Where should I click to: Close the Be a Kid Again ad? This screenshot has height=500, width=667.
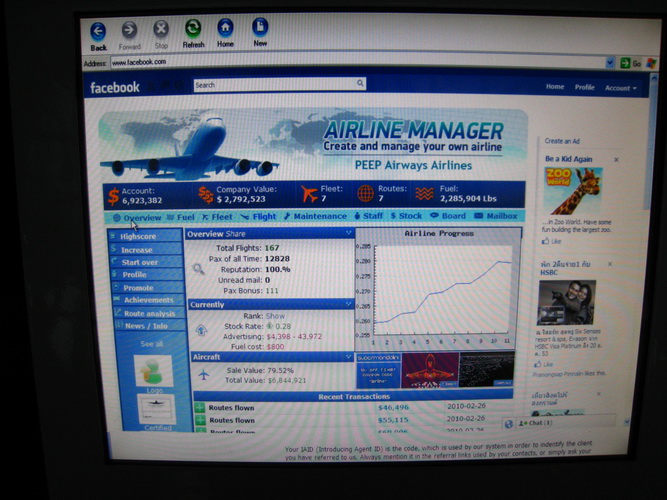[x=616, y=160]
